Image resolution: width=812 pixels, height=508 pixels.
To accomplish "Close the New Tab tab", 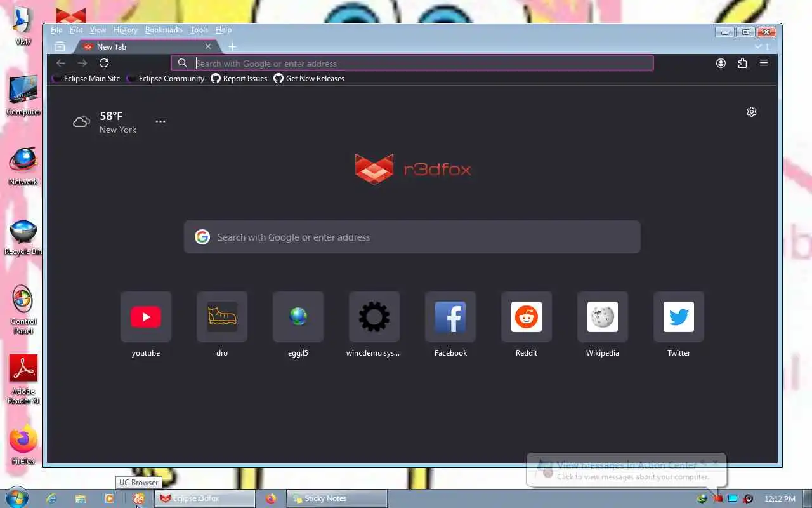I will point(208,46).
